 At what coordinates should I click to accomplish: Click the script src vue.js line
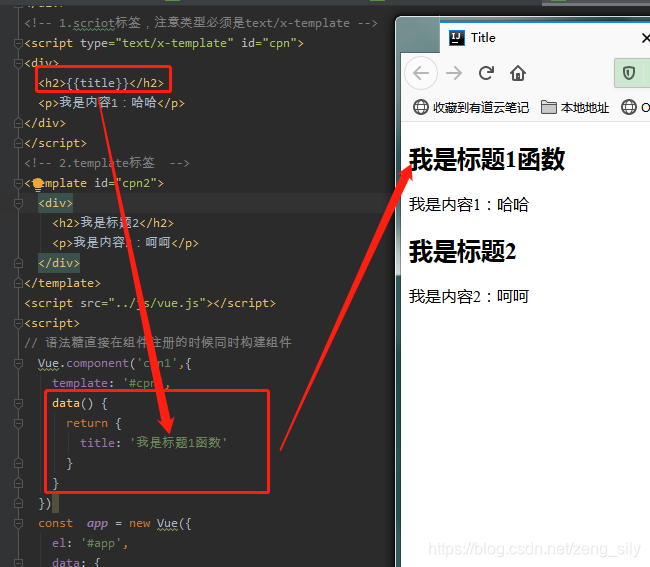(x=150, y=303)
